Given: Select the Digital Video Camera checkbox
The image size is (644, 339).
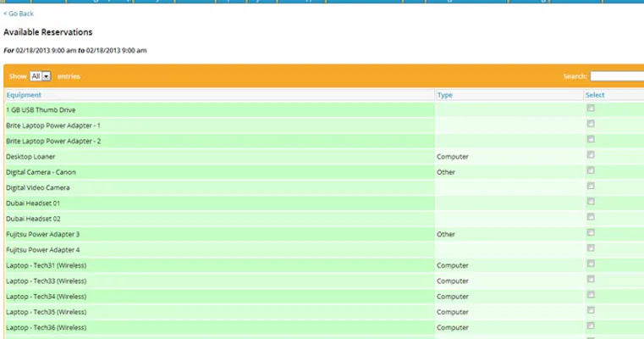Looking at the screenshot, I should click(591, 186).
